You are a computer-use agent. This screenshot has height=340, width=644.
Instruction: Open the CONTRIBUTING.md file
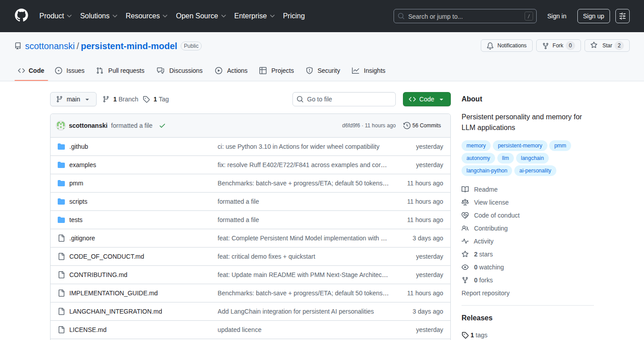(98, 275)
